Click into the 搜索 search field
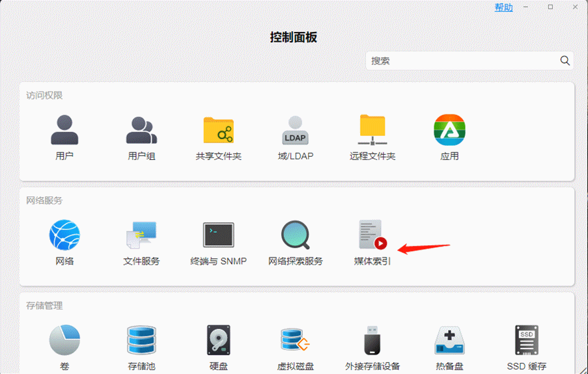 [469, 60]
